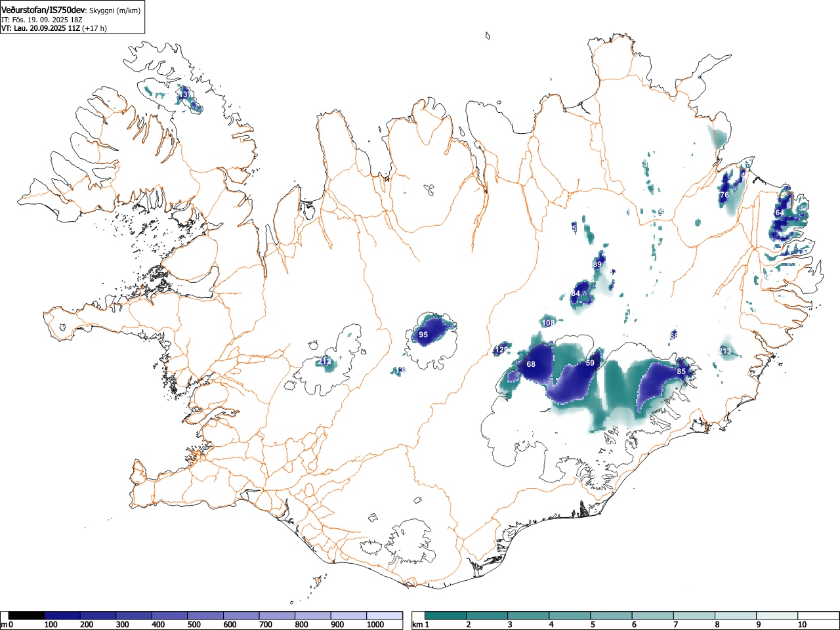Click the '212' visibility value on the map
Viewport: 840px width, 630px height.
(x=325, y=362)
